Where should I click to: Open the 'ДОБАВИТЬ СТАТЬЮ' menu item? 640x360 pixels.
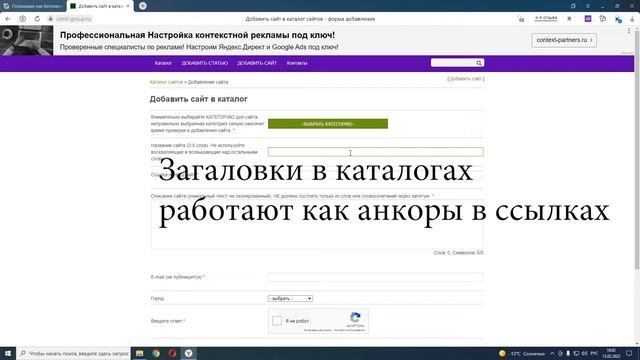[x=204, y=63]
